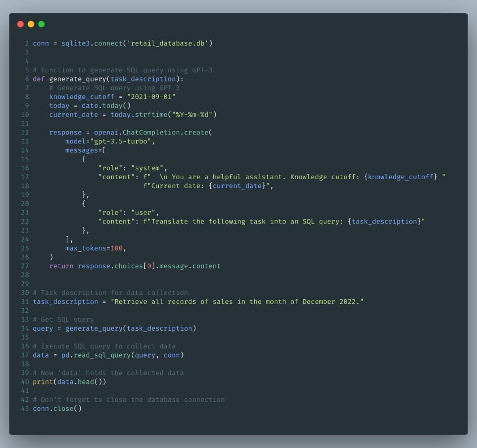Click the yellow minimize window dot
The width and height of the screenshot is (477, 448).
pyautogui.click(x=31, y=24)
